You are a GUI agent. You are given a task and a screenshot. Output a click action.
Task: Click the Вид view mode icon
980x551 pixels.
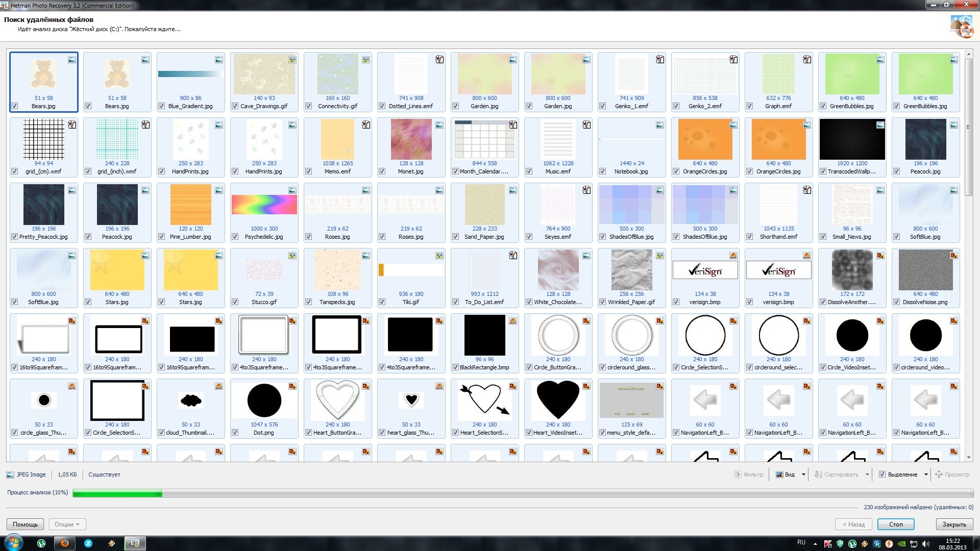click(x=779, y=474)
